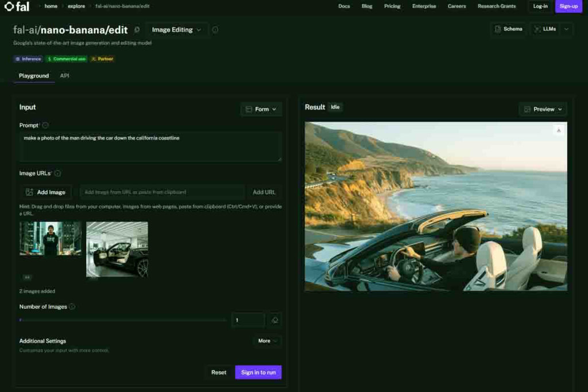
Task: Copy the model name with the copy icon
Action: pos(137,30)
